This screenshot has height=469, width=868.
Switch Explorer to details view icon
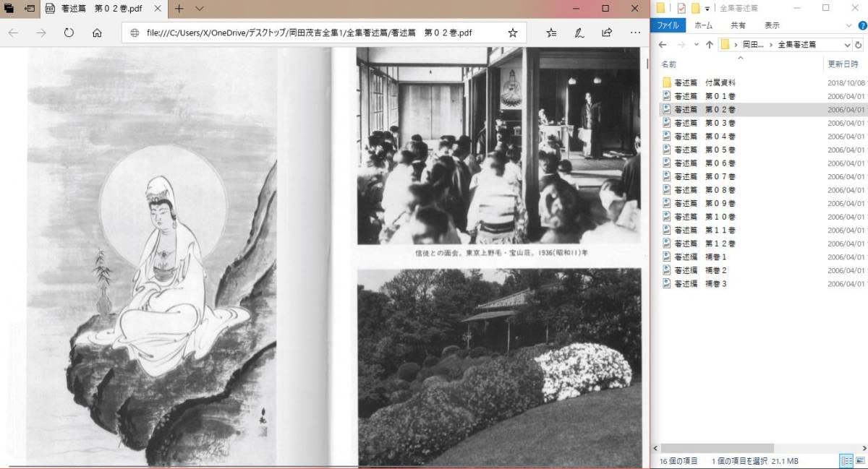(846, 461)
